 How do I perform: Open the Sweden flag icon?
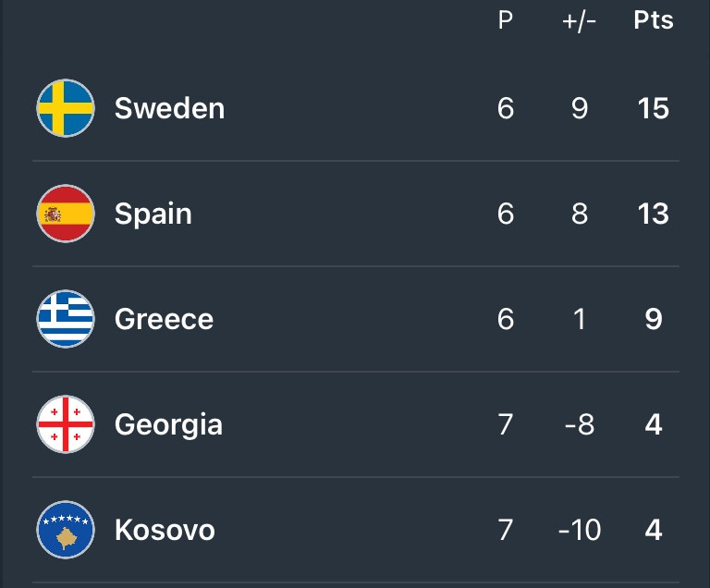66,108
